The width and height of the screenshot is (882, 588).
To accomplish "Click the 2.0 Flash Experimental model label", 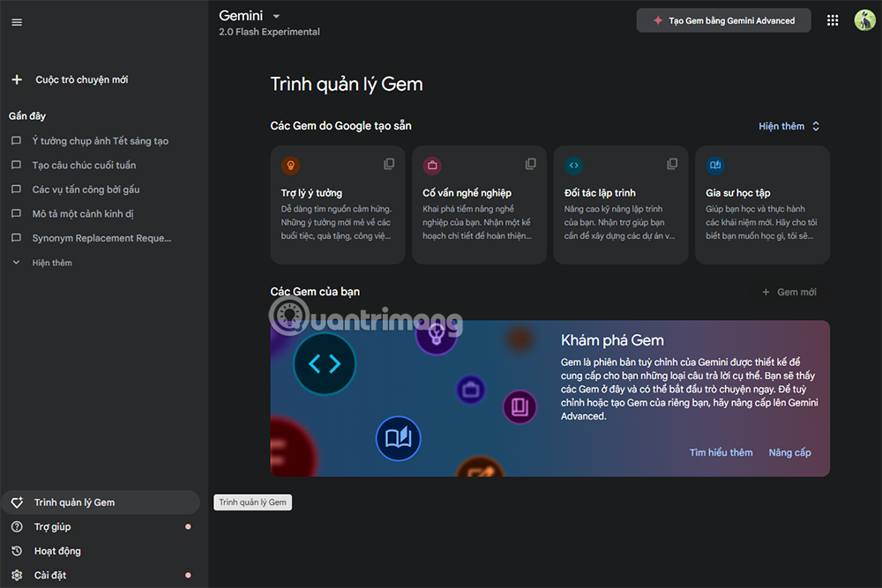I will [269, 32].
